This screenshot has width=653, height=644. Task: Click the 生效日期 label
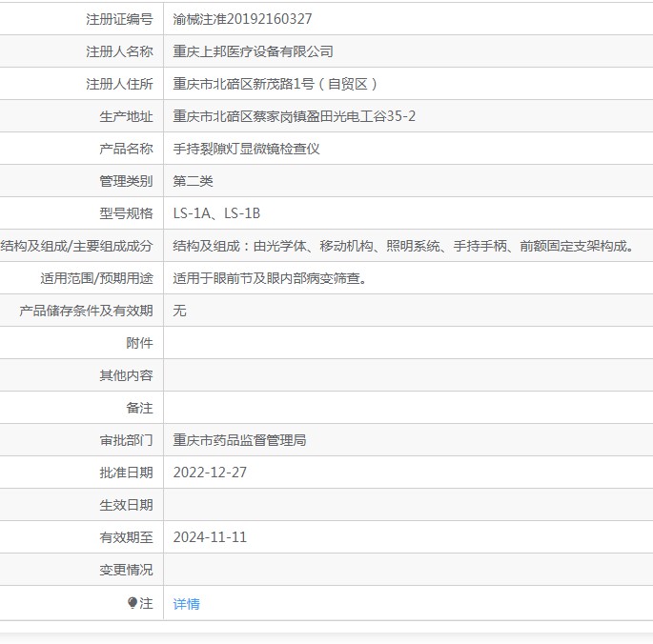click(x=126, y=505)
